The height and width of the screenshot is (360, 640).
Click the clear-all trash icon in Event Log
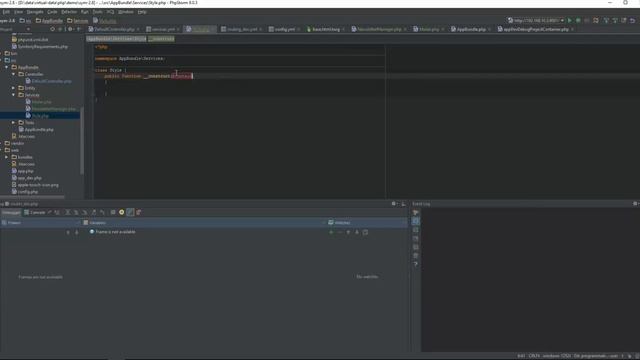coord(416,256)
